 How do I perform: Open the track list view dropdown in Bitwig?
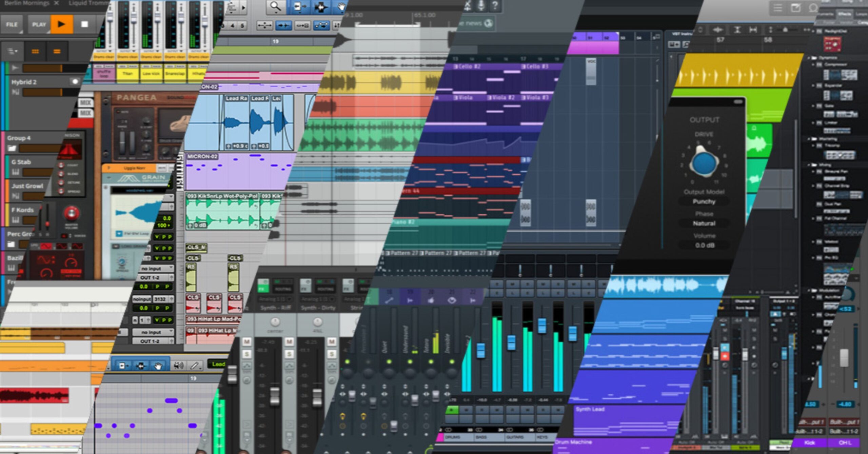pyautogui.click(x=13, y=51)
